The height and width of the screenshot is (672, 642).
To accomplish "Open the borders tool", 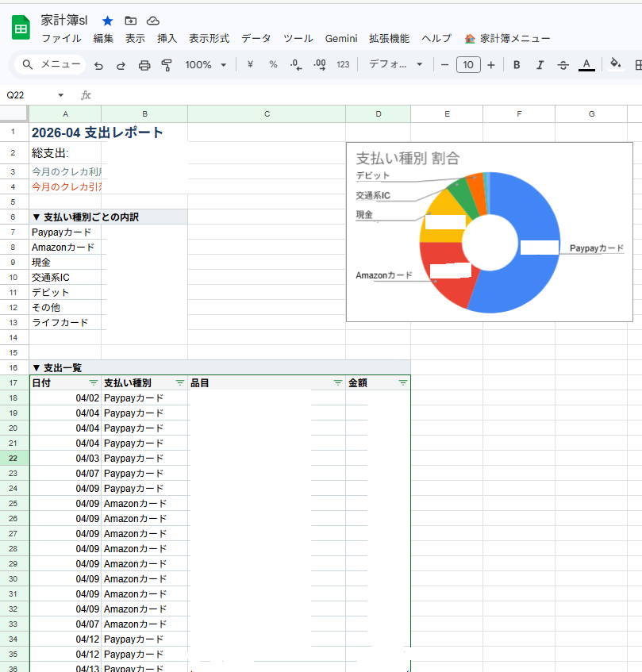I will tap(638, 65).
